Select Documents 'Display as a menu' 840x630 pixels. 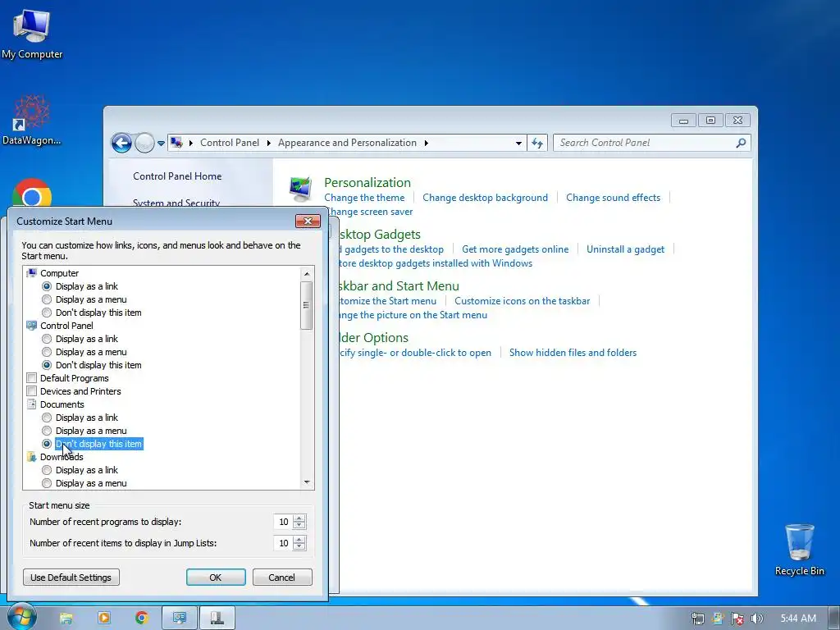(47, 431)
